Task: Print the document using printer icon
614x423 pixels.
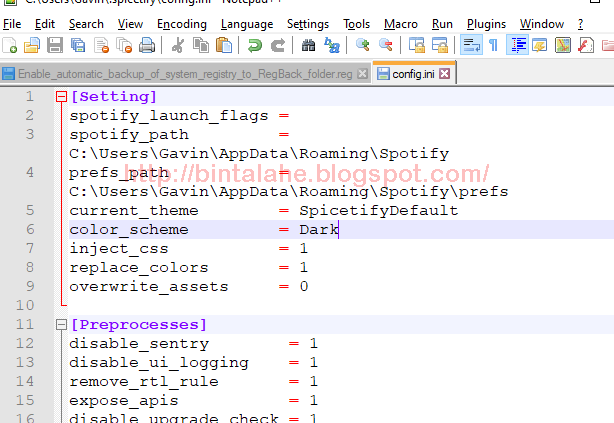Action: [x=147, y=45]
